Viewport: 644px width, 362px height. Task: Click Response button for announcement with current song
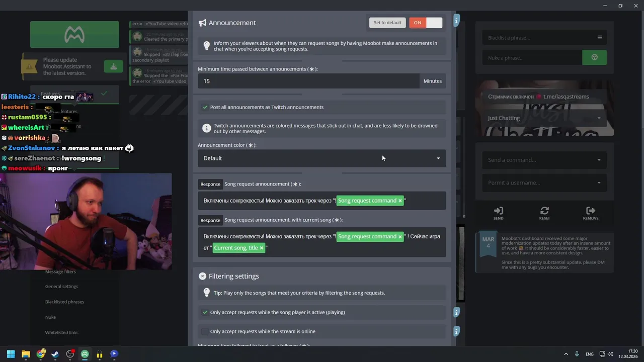(x=210, y=220)
